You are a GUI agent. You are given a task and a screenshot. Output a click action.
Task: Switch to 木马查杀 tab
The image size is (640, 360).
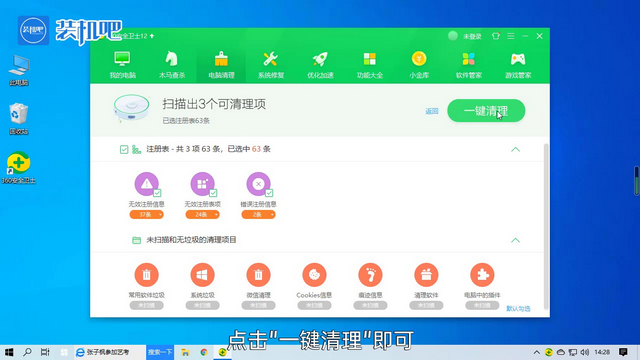pos(172,64)
